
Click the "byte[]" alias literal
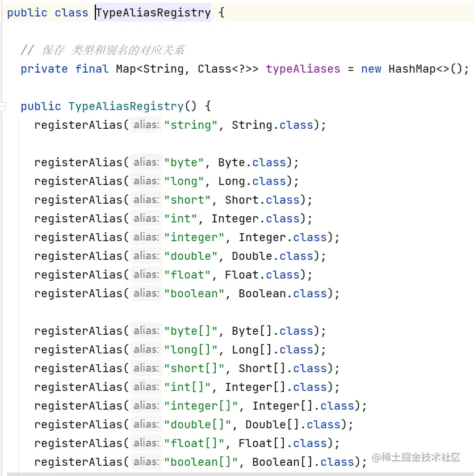coord(191,331)
